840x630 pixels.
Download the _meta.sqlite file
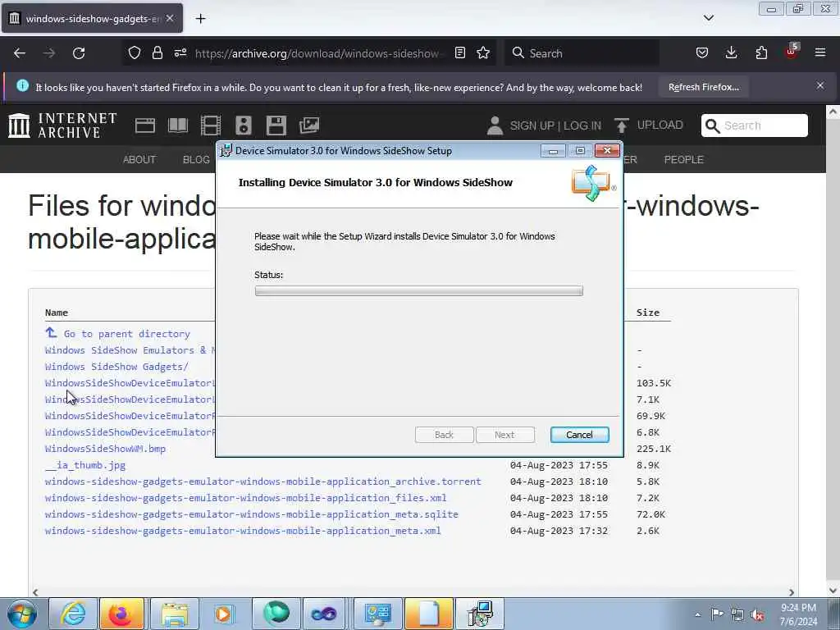[x=251, y=514]
